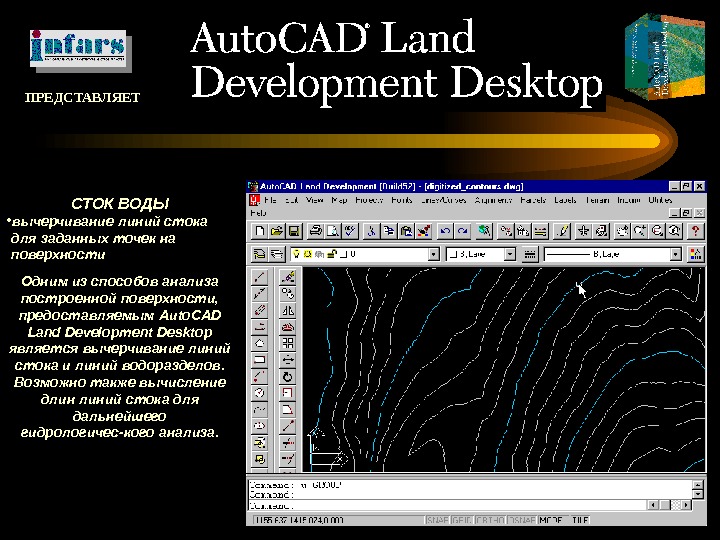Open the Labels menu

pos(565,200)
